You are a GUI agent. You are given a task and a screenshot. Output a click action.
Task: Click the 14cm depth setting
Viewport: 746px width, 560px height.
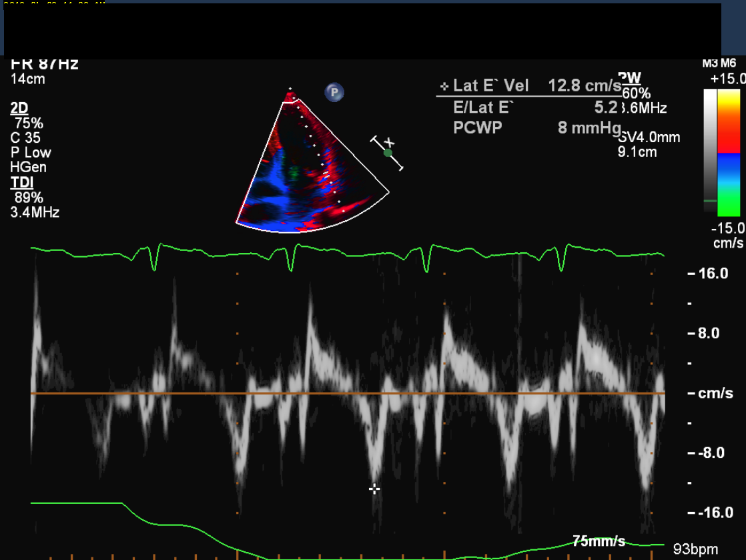click(x=28, y=79)
